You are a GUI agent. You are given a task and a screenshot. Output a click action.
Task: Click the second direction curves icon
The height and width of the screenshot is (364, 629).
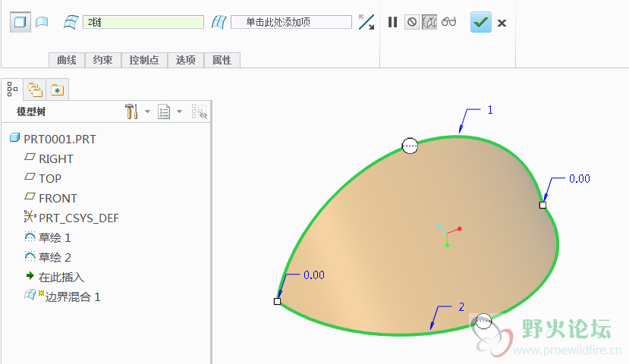pos(219,22)
